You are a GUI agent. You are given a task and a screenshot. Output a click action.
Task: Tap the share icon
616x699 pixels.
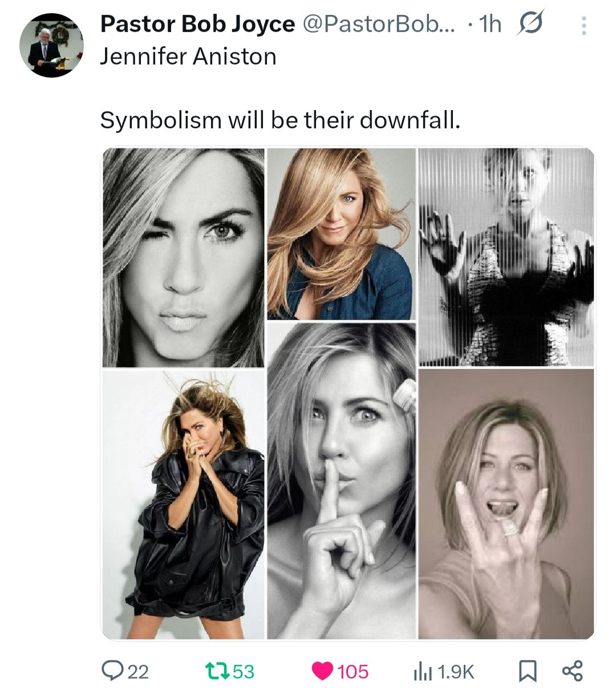point(572,672)
